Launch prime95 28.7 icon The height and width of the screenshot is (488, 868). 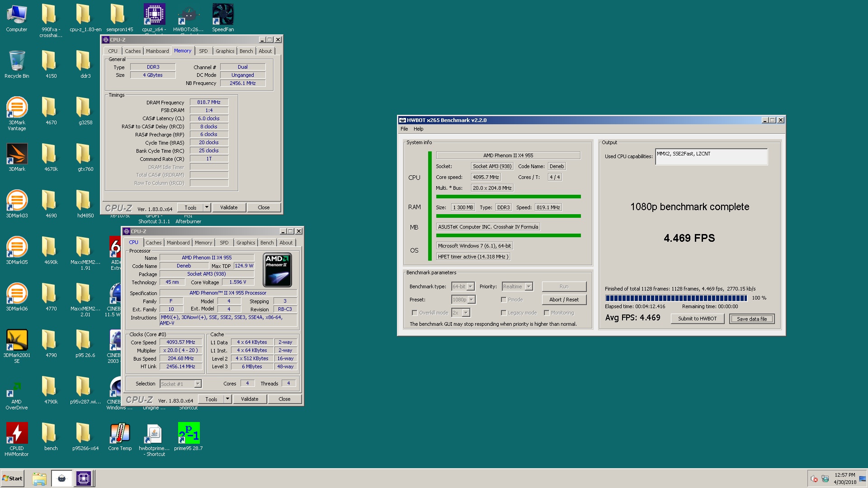coord(189,436)
